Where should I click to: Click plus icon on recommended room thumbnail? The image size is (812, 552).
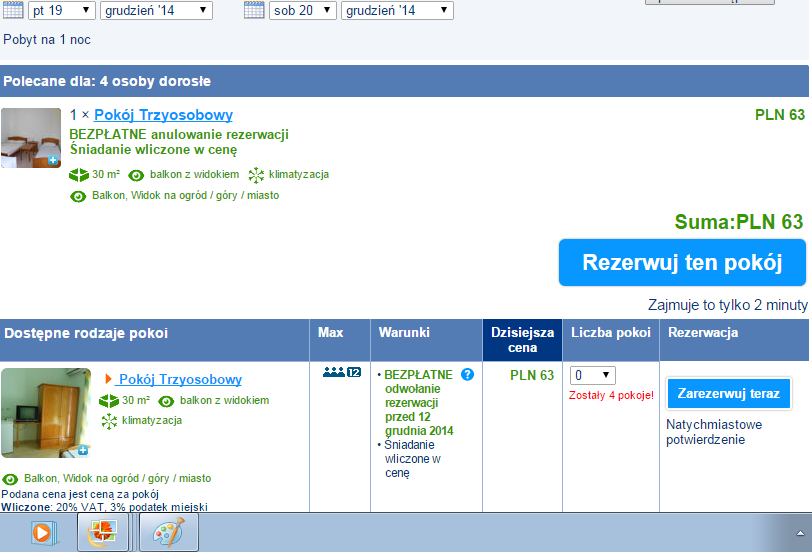53,160
